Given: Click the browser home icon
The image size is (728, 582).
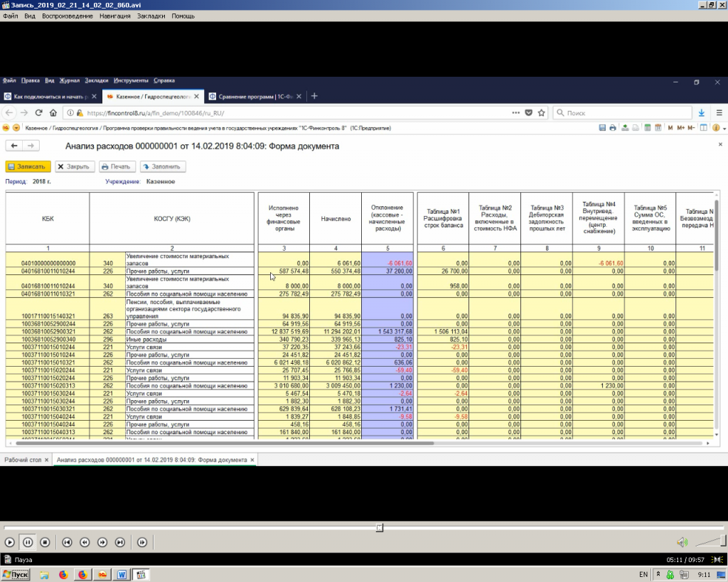Looking at the screenshot, I should coord(53,112).
